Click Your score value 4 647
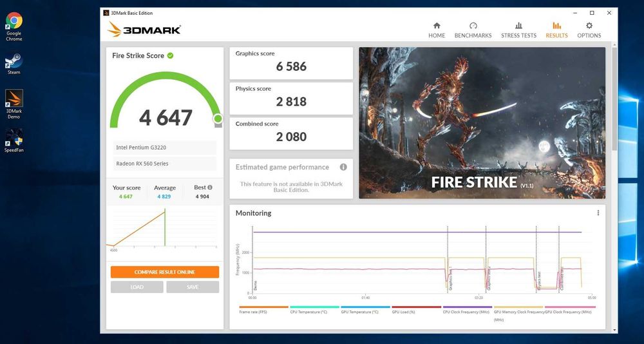The height and width of the screenshot is (344, 644). tap(126, 196)
